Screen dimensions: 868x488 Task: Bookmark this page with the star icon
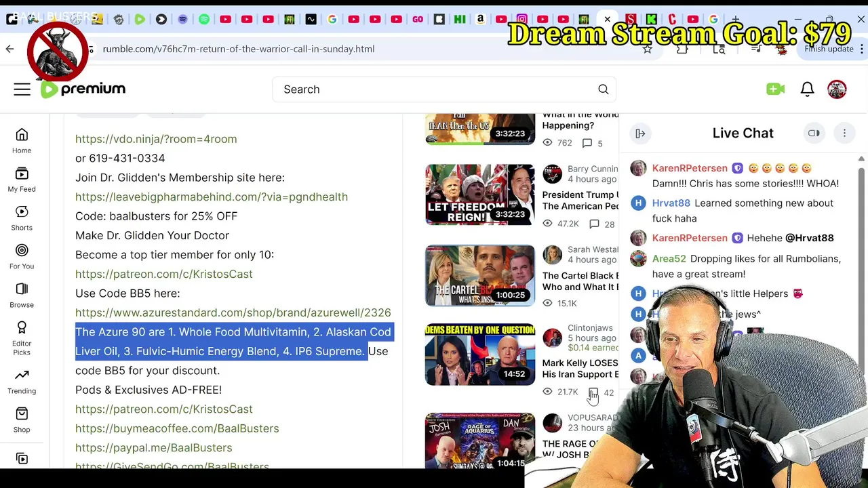click(x=648, y=49)
